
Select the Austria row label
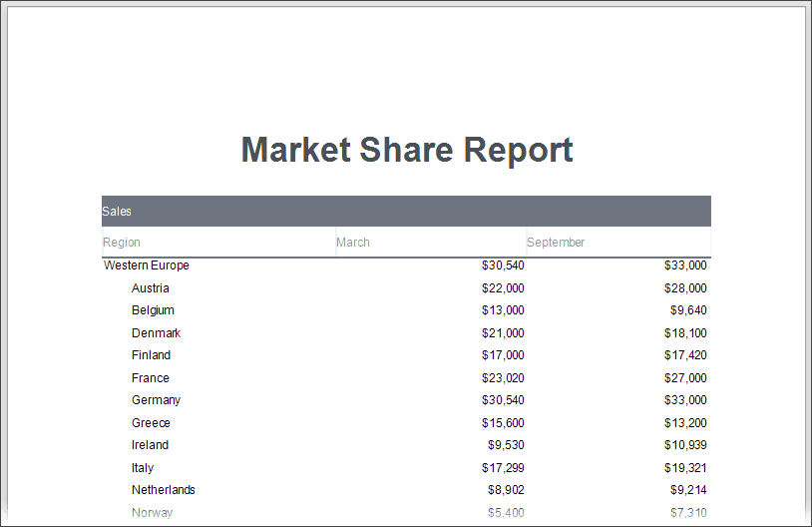pos(151,288)
